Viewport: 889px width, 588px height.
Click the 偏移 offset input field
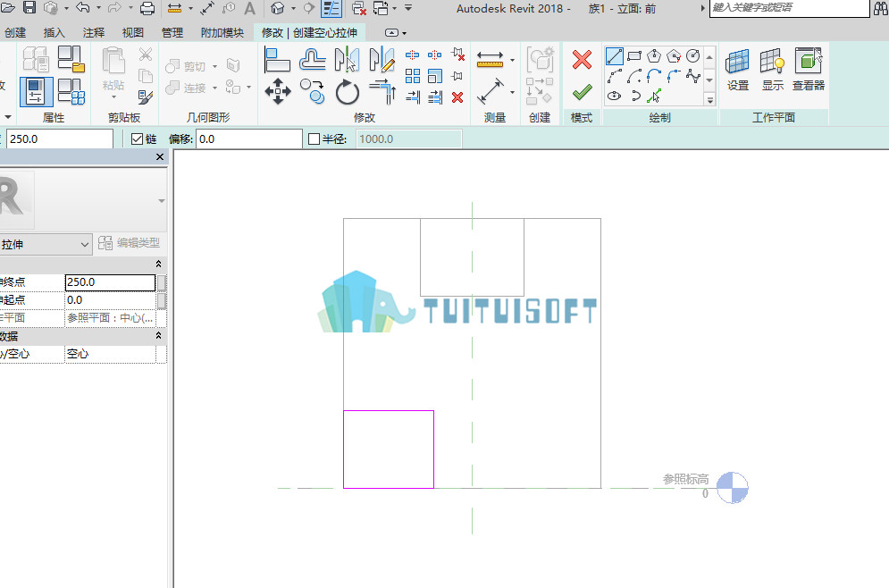[249, 139]
